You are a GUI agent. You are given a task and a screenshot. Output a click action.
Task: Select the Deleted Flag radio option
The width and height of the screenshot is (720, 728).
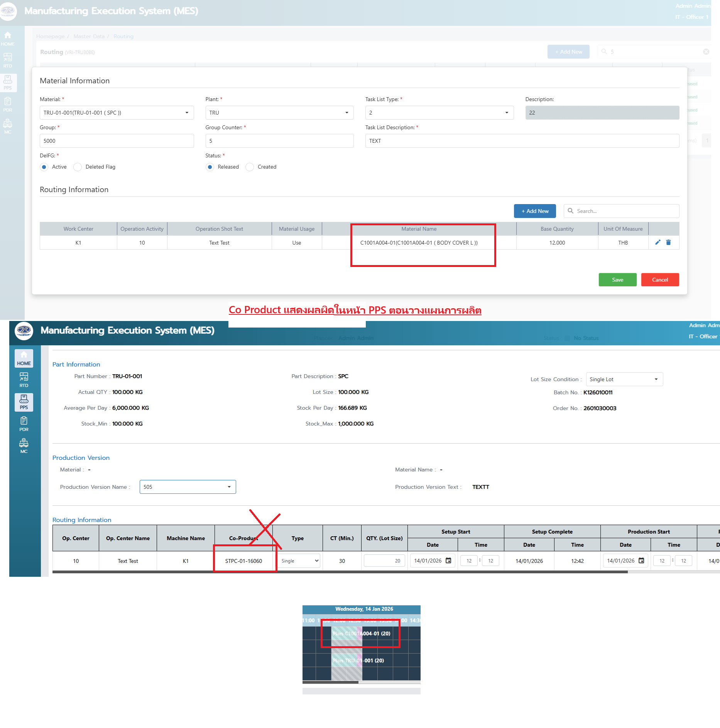coord(78,167)
